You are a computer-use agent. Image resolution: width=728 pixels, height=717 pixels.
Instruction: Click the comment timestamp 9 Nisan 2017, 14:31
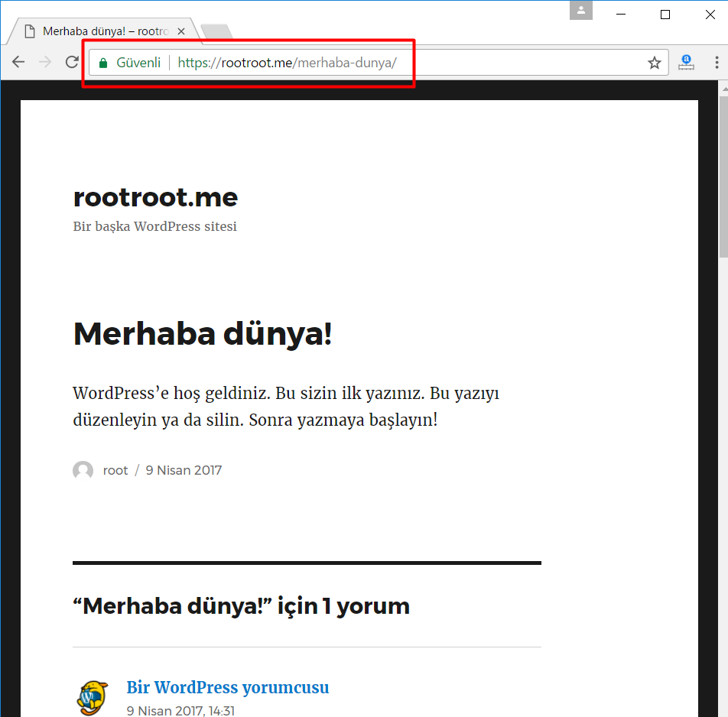180,711
